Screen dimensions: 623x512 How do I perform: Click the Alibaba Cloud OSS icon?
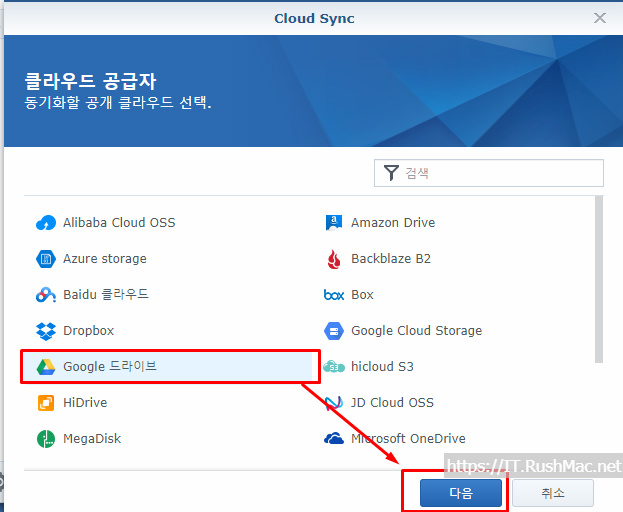(x=46, y=222)
